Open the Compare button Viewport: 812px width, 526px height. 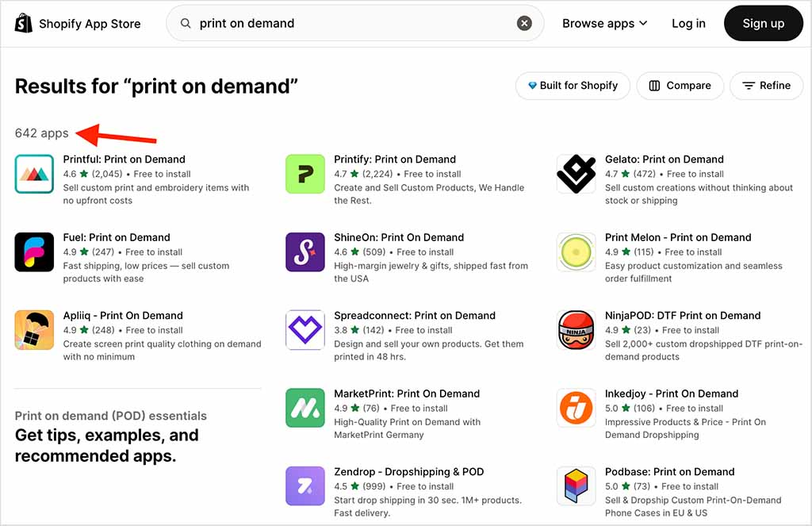click(680, 86)
